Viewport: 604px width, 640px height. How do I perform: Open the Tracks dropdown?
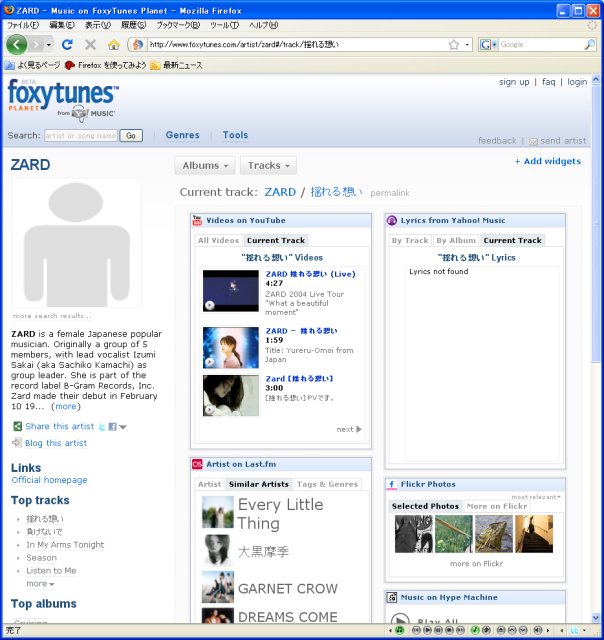click(268, 165)
